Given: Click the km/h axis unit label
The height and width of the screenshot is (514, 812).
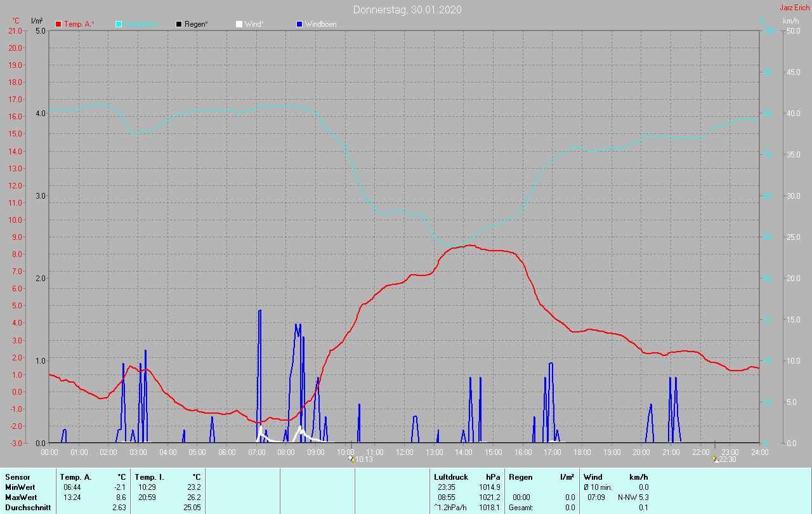Looking at the screenshot, I should click(x=790, y=21).
